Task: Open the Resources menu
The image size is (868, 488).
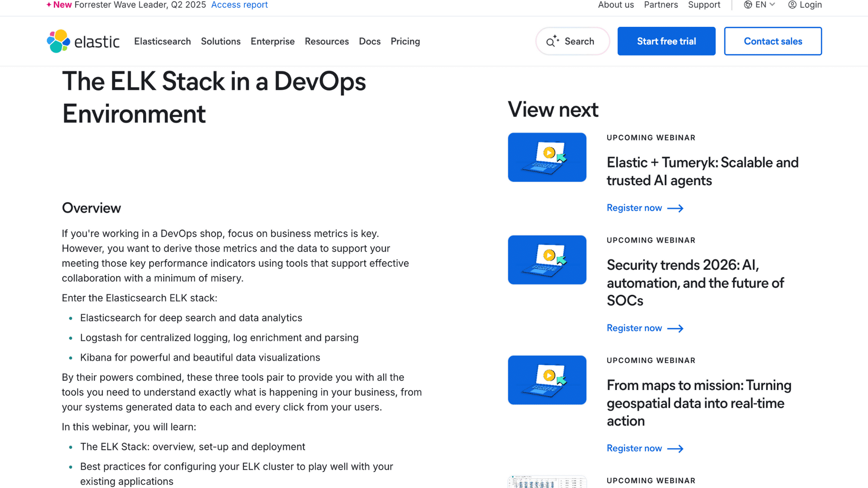Action: (x=326, y=41)
